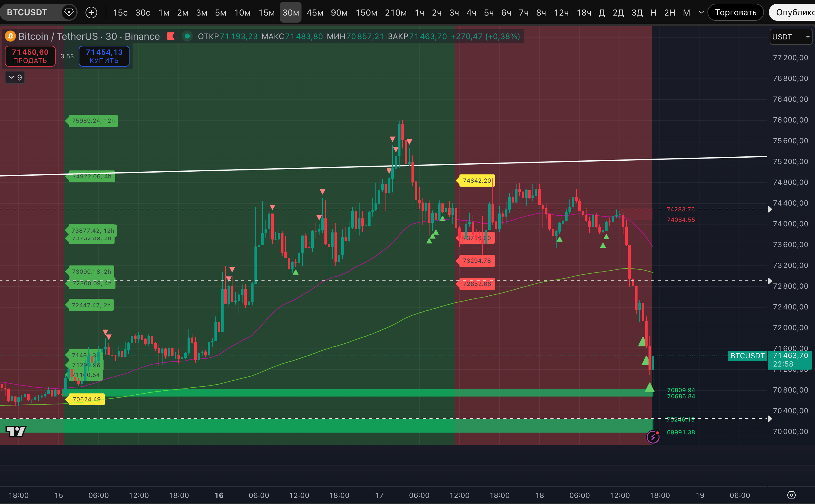Open time axis settings gear icon
Viewport: 815px width, 504px height.
[x=791, y=495]
